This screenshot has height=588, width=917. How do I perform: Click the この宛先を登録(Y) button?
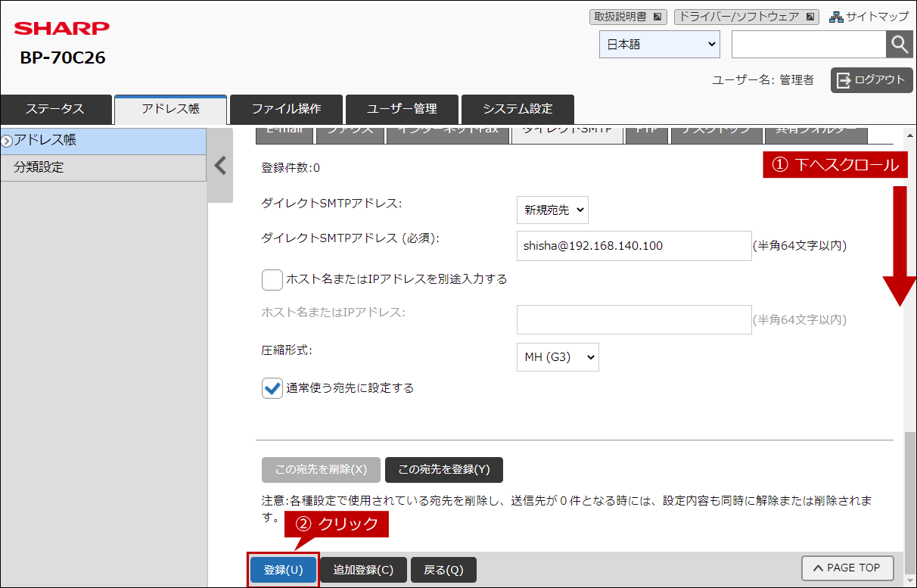444,469
